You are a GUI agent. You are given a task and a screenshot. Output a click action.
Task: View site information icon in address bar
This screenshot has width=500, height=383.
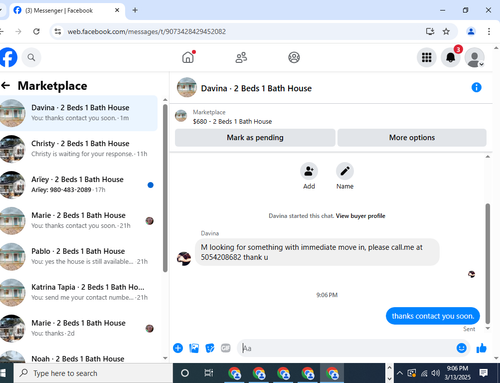click(58, 31)
